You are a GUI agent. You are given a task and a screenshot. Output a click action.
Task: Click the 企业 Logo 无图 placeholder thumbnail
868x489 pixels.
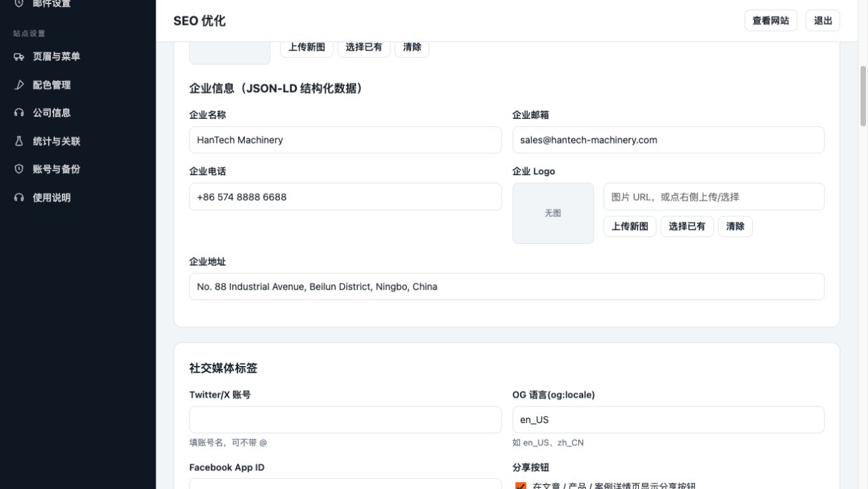[553, 213]
